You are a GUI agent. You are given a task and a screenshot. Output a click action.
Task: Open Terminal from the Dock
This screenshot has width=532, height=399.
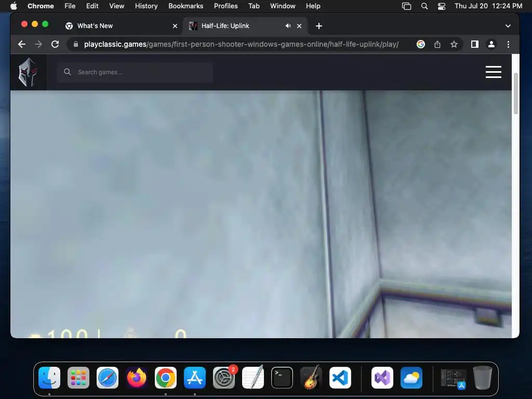282,378
